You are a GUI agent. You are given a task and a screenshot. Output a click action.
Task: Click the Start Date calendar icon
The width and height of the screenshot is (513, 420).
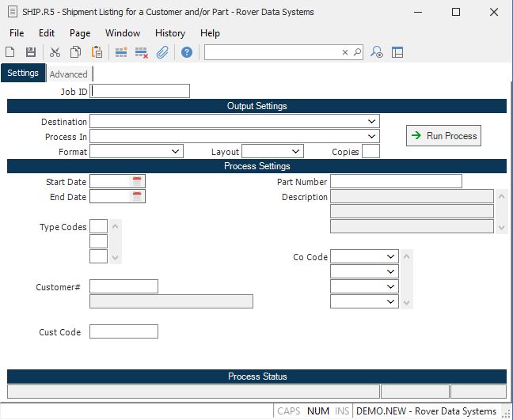point(138,182)
